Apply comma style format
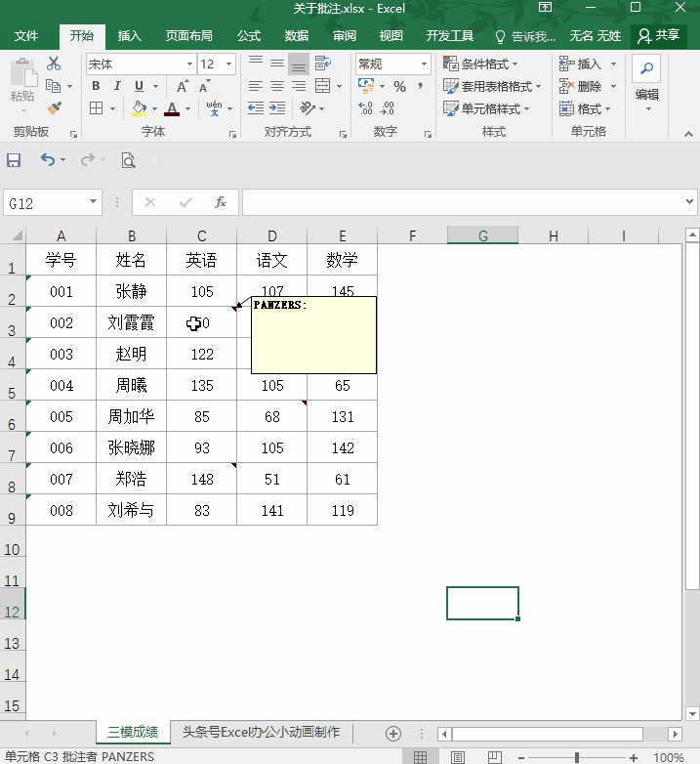Image resolution: width=700 pixels, height=764 pixels. (420, 86)
